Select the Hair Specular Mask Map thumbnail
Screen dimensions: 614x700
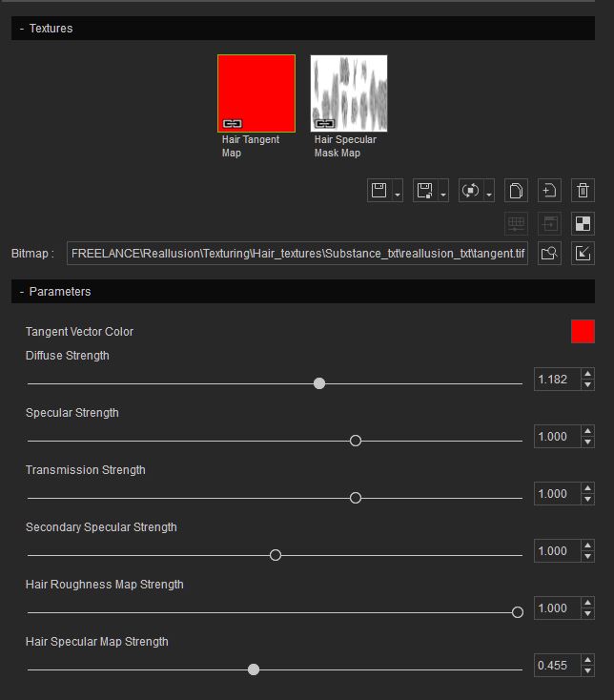coord(349,93)
